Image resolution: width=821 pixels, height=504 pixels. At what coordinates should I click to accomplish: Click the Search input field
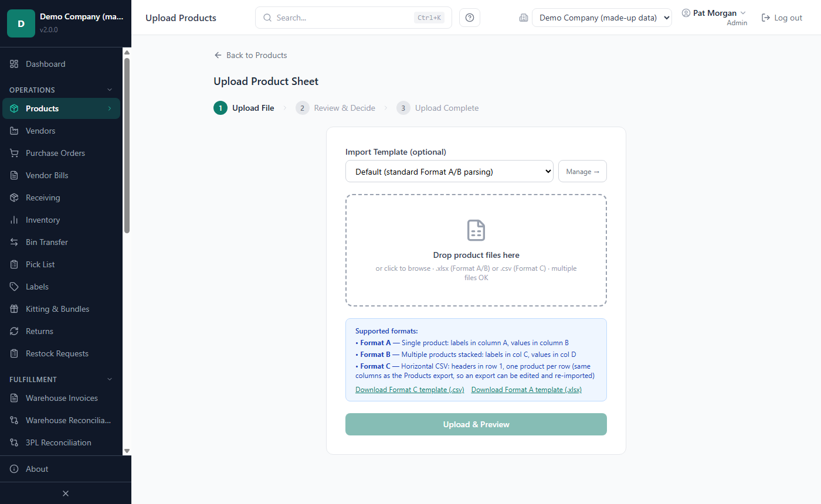click(354, 18)
